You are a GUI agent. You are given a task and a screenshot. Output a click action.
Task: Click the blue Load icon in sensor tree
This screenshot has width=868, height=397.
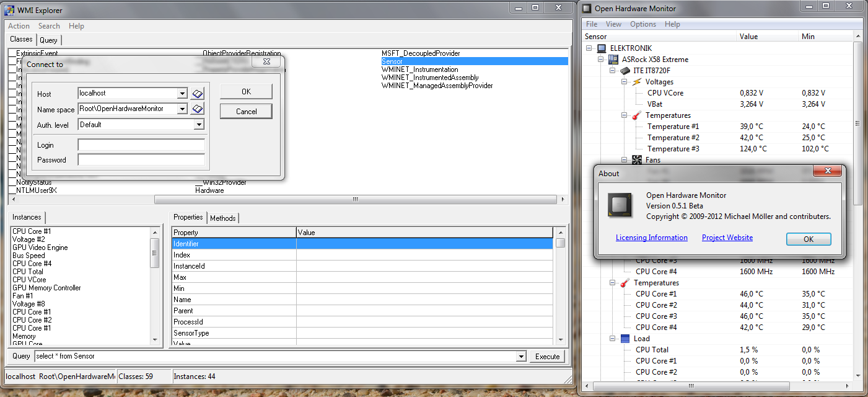[625, 339]
